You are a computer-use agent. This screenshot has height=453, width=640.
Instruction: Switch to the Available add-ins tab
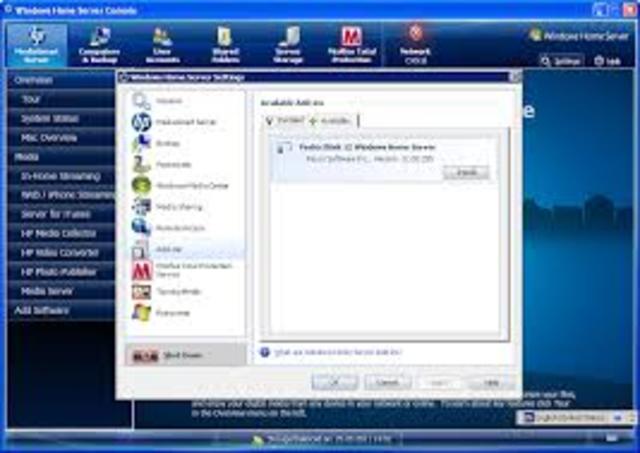331,121
